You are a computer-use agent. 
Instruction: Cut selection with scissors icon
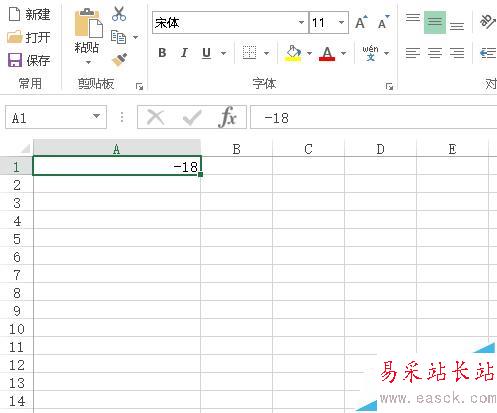pyautogui.click(x=119, y=14)
